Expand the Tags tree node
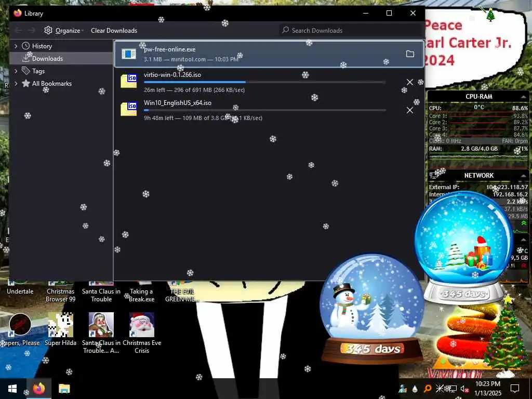The image size is (532, 399). (x=16, y=71)
